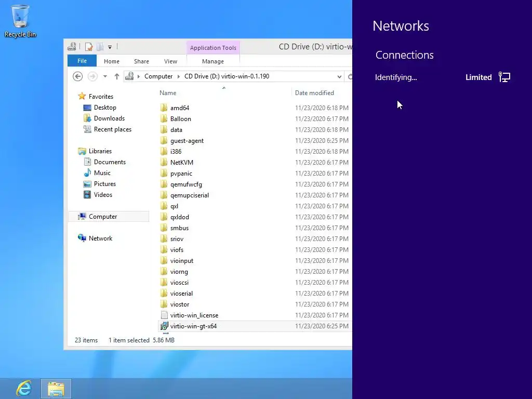The height and width of the screenshot is (399, 532).
Task: Select the qemufwcfg folder icon
Action: tap(164, 184)
